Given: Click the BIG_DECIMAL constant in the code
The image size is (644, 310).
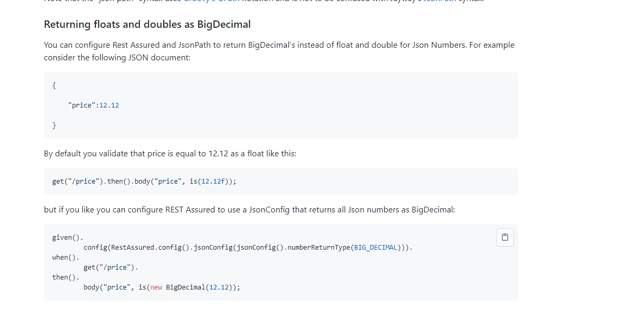Looking at the screenshot, I should (376, 247).
